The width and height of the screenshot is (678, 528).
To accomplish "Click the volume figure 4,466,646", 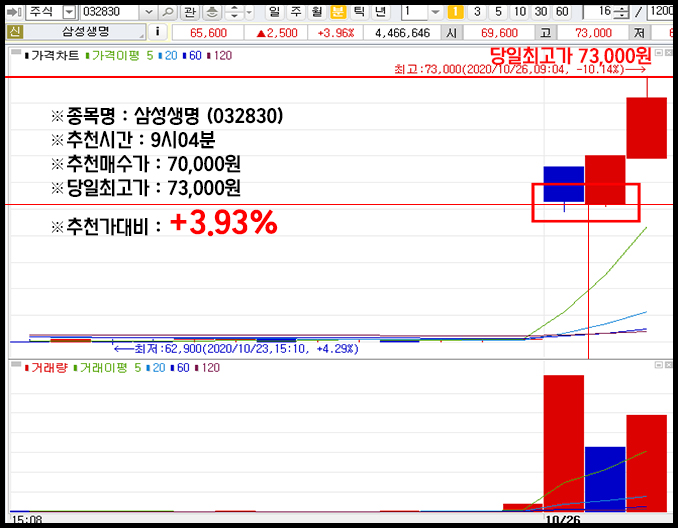I will (x=402, y=32).
